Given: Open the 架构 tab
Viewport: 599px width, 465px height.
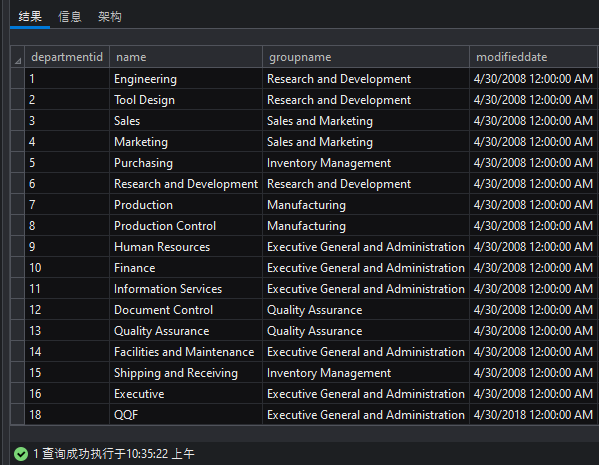Looking at the screenshot, I should tap(110, 16).
